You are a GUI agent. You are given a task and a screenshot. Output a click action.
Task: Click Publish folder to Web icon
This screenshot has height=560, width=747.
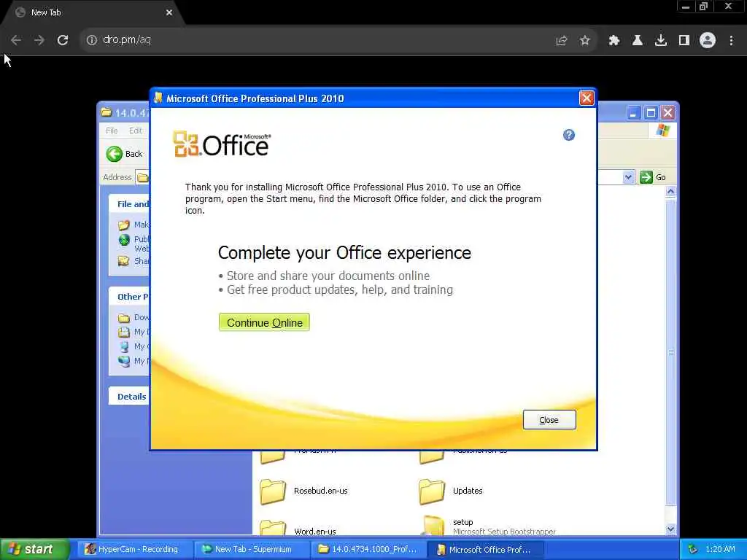point(124,239)
